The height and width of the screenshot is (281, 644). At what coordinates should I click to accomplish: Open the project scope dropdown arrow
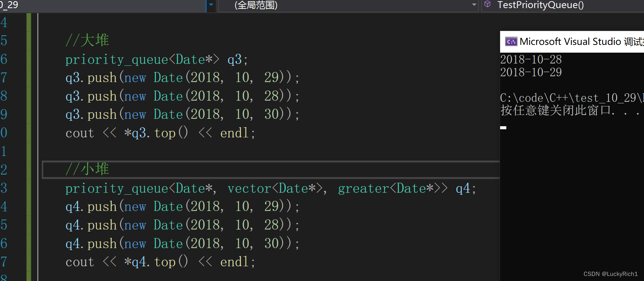click(x=211, y=5)
